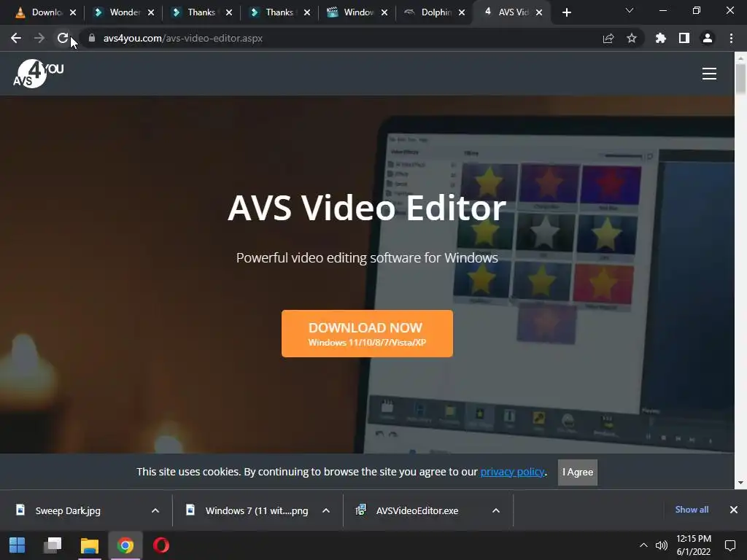Close the downloads bar
This screenshot has width=747, height=560.
tap(734, 510)
